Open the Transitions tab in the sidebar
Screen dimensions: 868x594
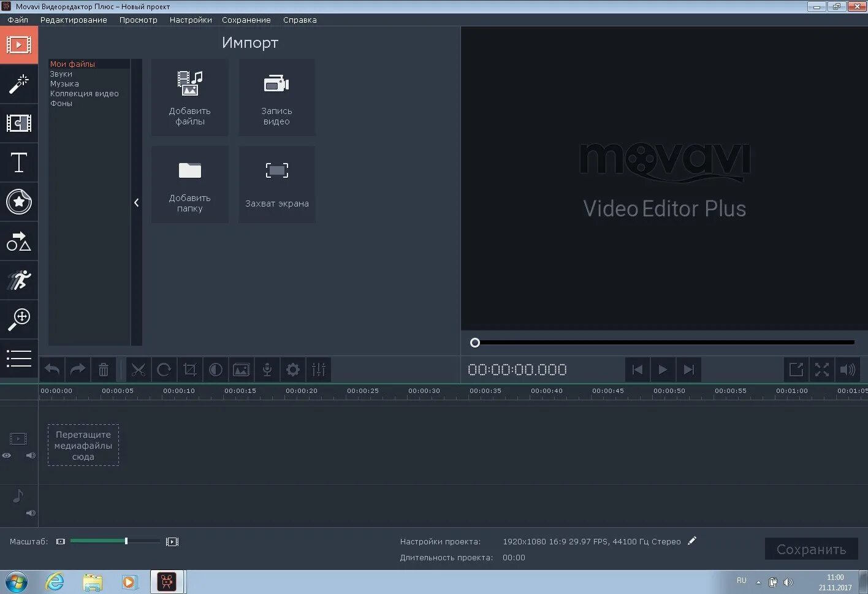point(19,123)
